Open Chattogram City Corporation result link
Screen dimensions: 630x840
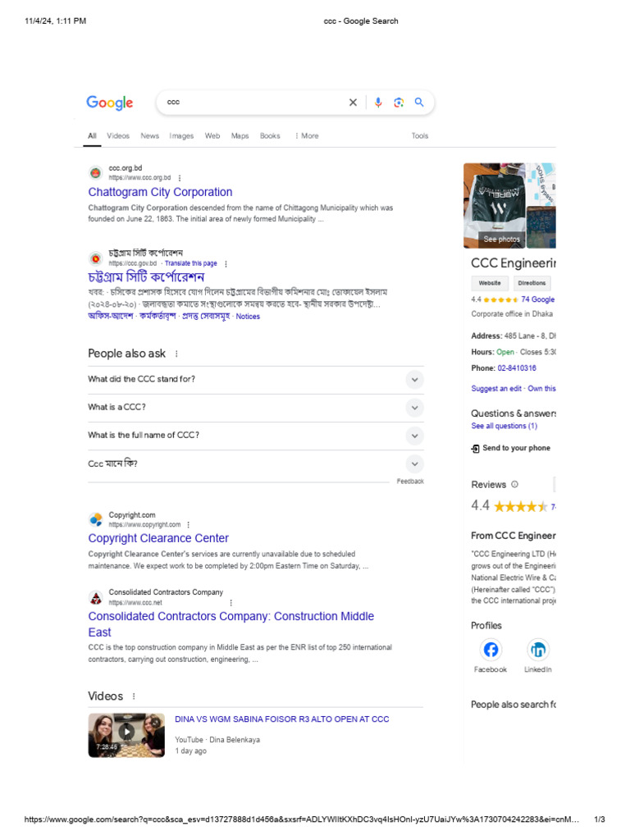[160, 192]
